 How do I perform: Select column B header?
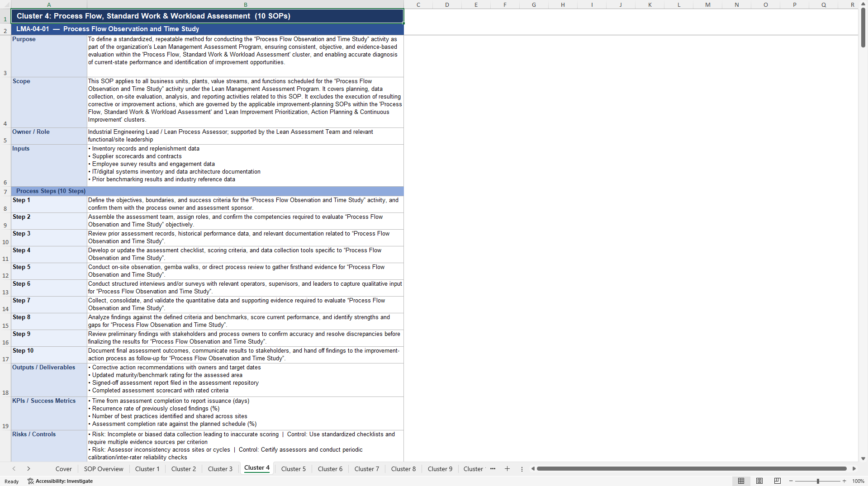[245, 5]
